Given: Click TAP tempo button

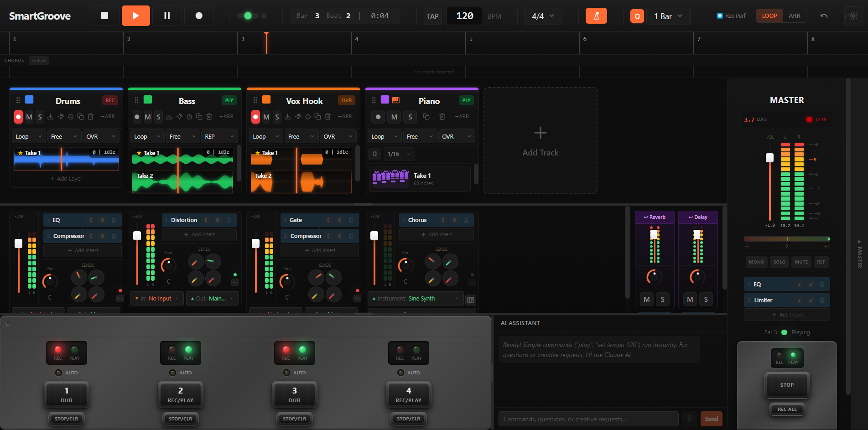Looking at the screenshot, I should tap(432, 16).
